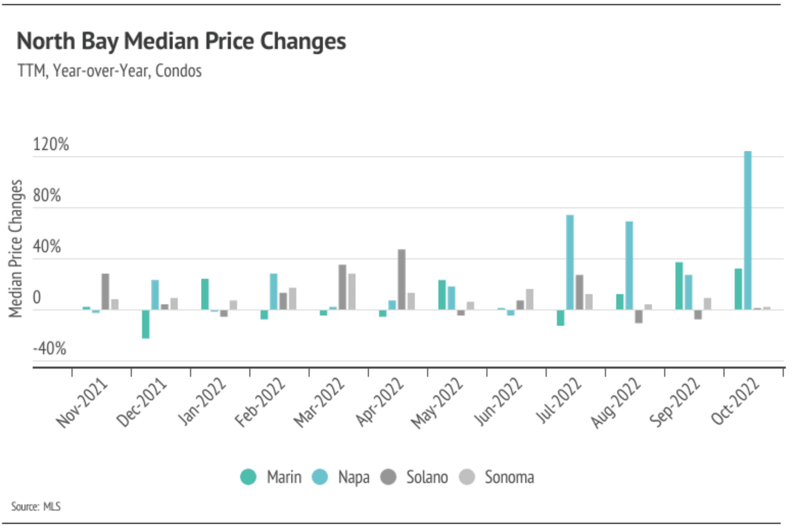Viewport: 795px width, 532px height.
Task: Click the 120% y-axis label
Action: coord(51,144)
